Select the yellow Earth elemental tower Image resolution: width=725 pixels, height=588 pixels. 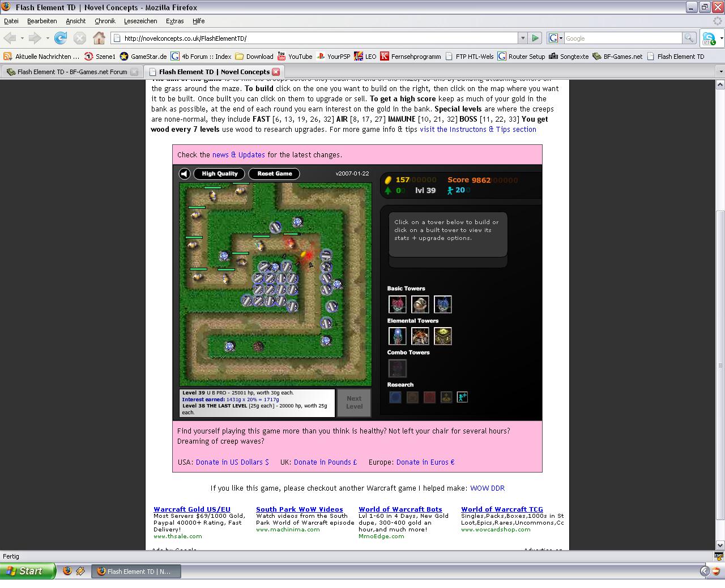coord(443,336)
